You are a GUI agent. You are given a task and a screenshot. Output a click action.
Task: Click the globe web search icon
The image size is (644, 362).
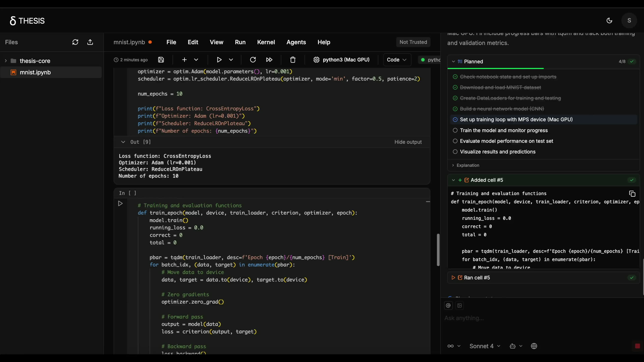[x=534, y=346]
